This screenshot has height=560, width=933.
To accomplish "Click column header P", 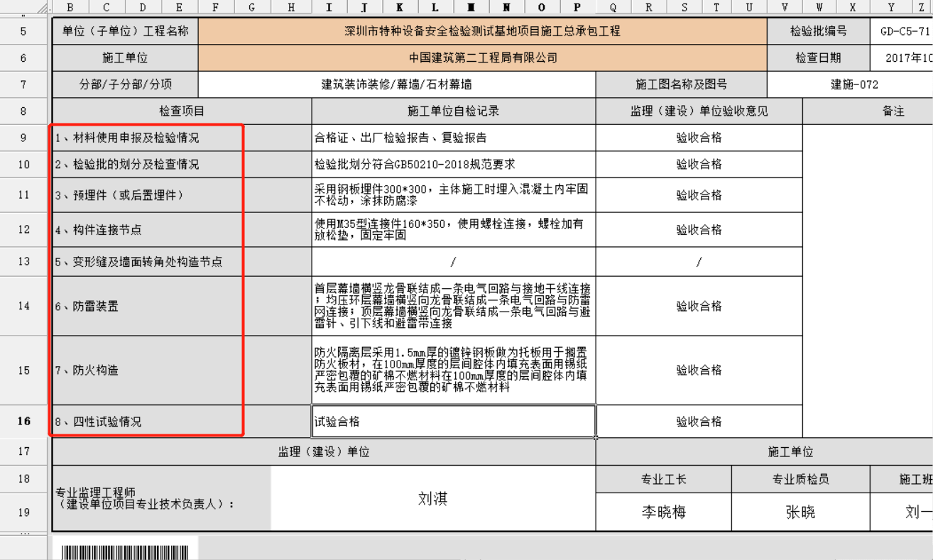I will pos(577,7).
